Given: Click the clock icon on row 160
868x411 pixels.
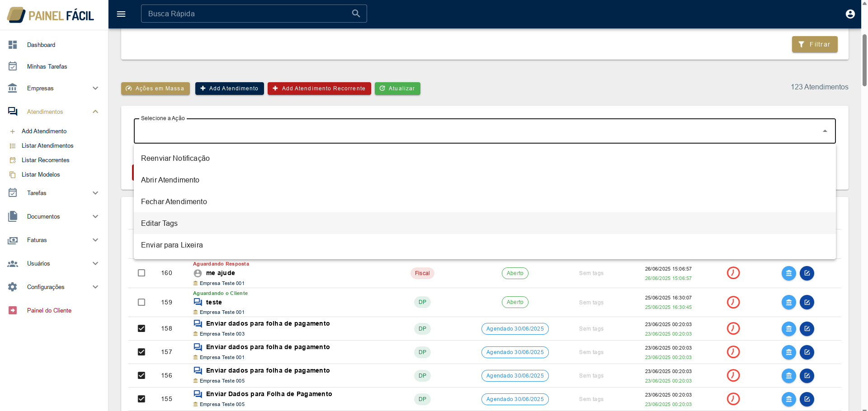Looking at the screenshot, I should pos(733,273).
